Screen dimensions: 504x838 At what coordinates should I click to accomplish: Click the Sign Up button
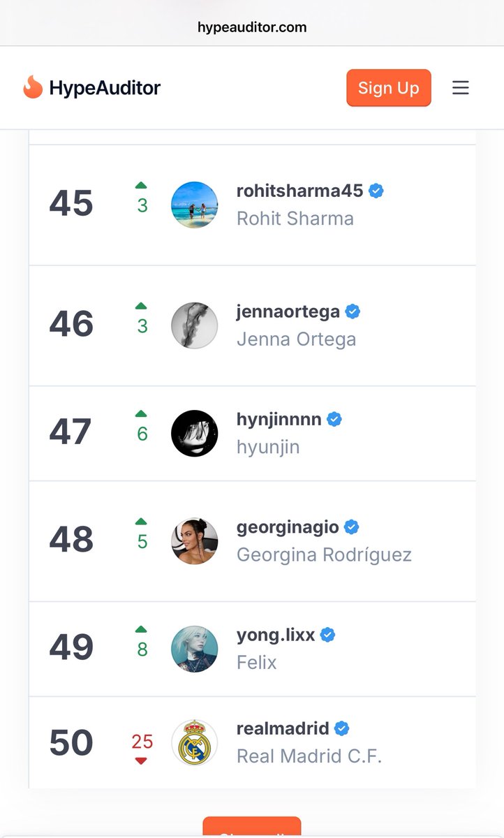(389, 88)
